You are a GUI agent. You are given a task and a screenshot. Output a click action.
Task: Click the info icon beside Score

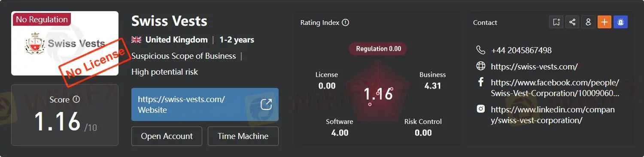[x=76, y=100]
